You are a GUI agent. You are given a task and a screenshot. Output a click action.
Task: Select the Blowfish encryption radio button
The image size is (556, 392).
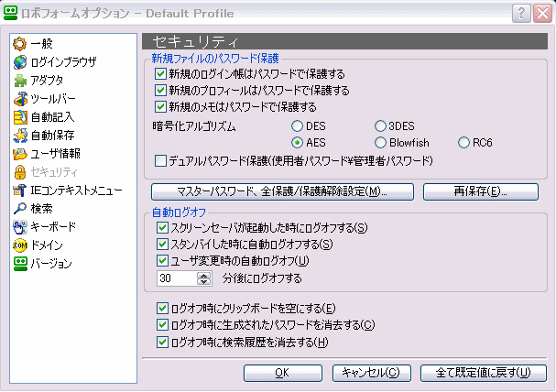click(380, 143)
